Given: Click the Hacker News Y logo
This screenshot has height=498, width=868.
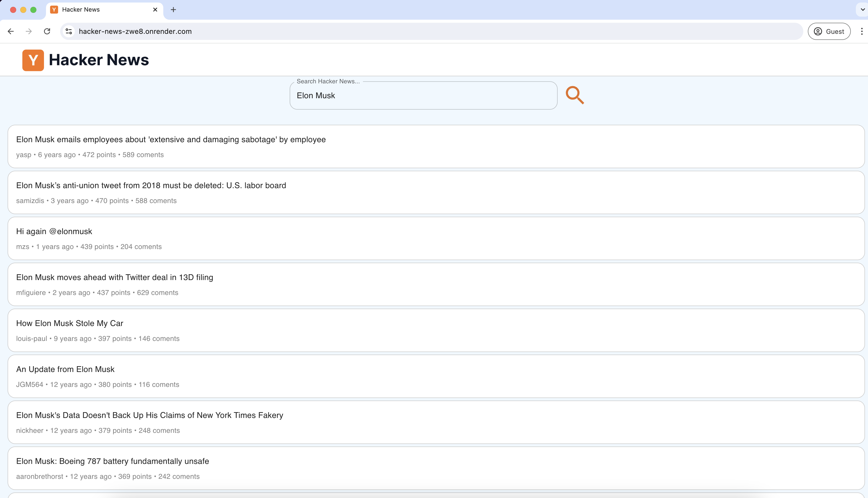Looking at the screenshot, I should tap(33, 60).
